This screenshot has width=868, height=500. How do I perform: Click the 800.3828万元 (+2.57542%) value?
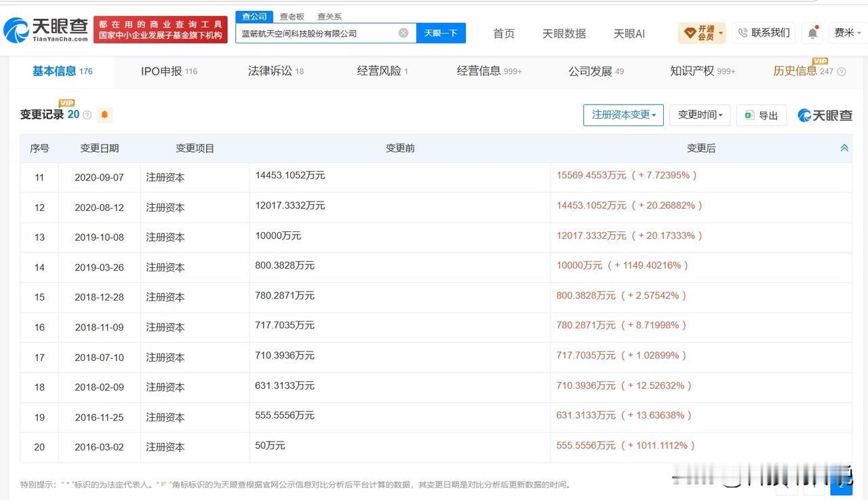tap(622, 295)
